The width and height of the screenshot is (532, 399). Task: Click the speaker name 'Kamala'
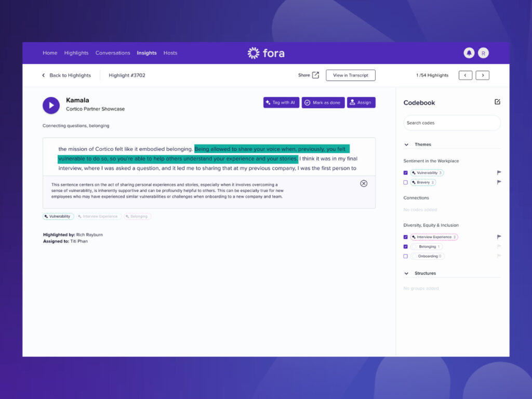click(x=77, y=100)
